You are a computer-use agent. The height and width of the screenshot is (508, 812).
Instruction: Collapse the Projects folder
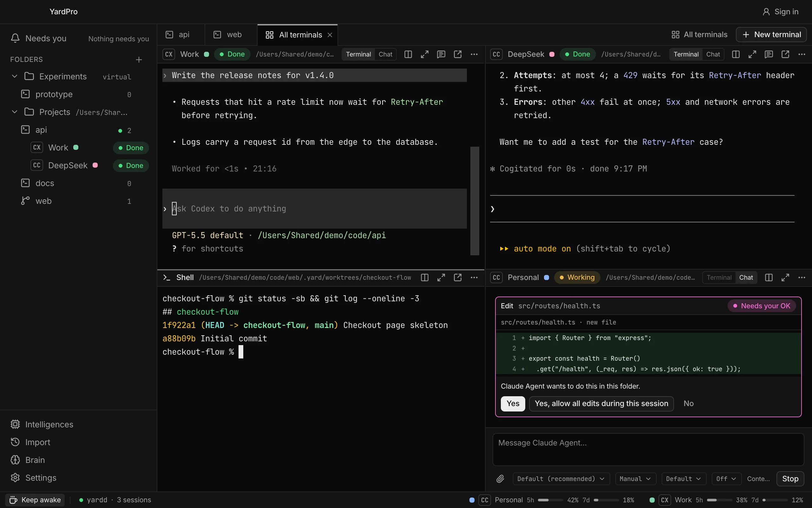(x=14, y=112)
